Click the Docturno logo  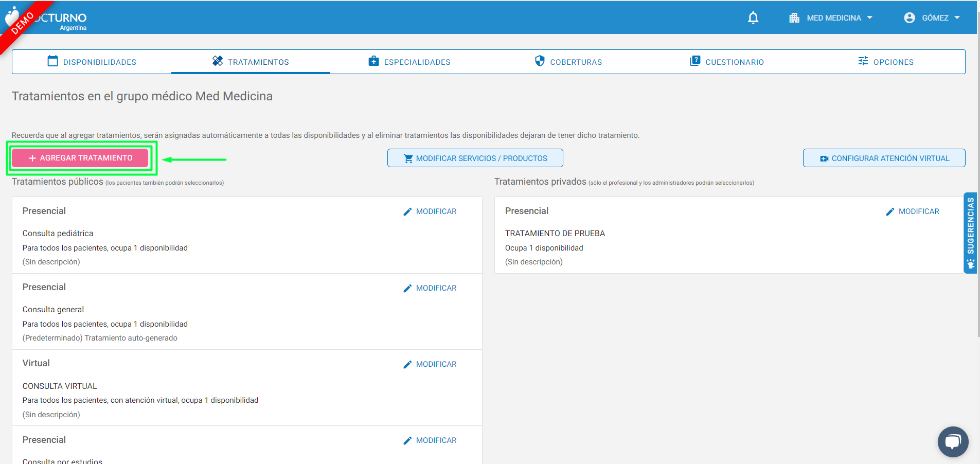coord(45,20)
